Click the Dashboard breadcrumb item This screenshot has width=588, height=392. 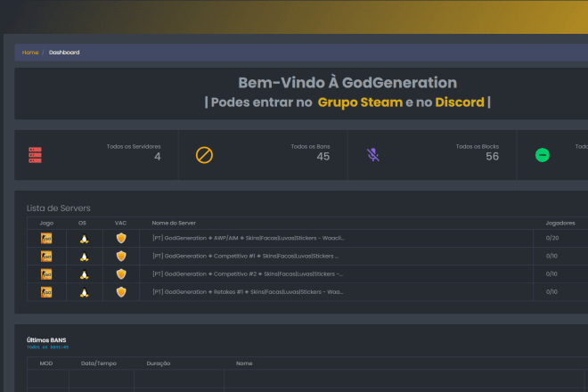click(64, 53)
